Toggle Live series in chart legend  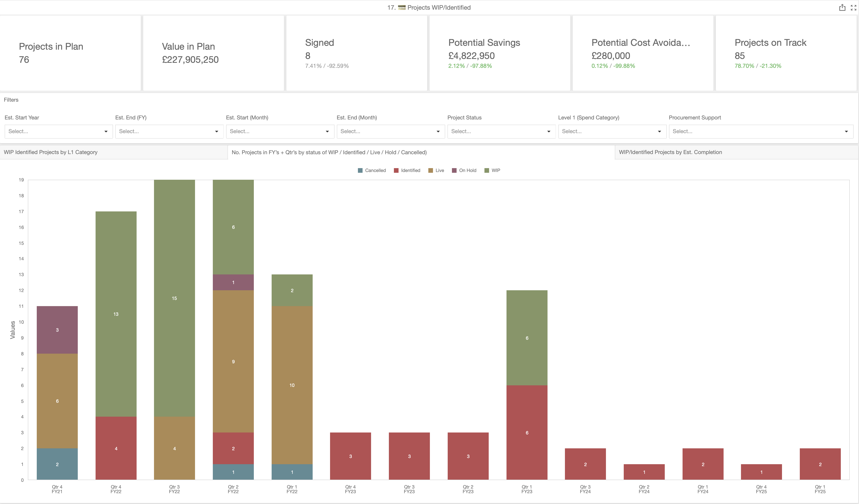(436, 170)
